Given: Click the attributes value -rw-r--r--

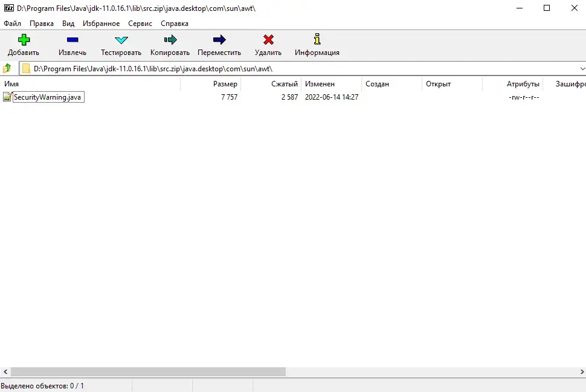Looking at the screenshot, I should click(x=524, y=97).
